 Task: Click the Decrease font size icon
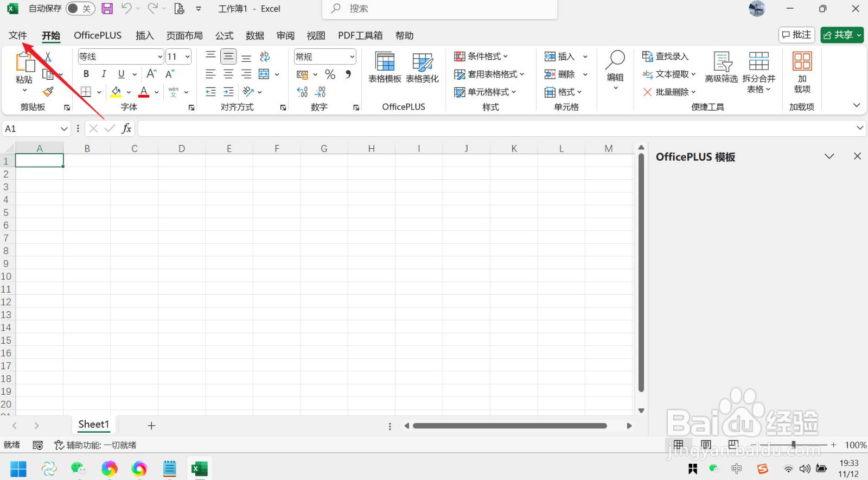(170, 74)
